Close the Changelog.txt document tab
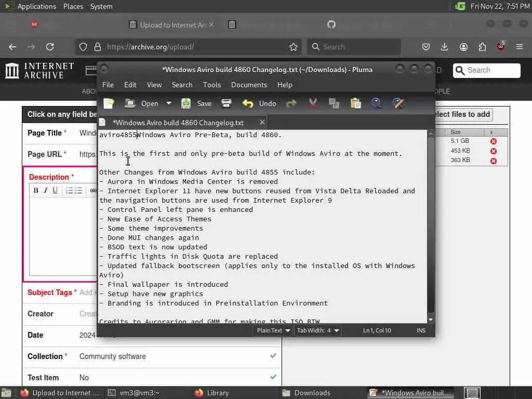 (262, 122)
